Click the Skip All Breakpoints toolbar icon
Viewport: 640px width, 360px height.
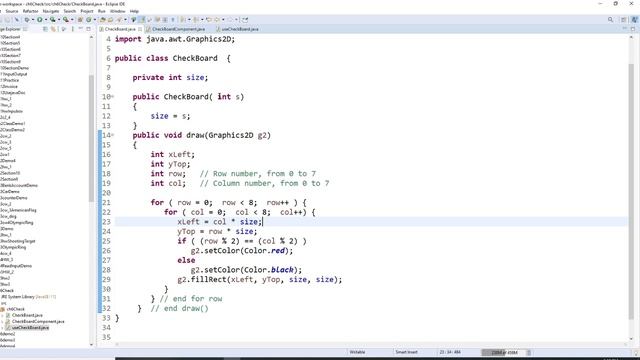[x=17, y=20]
